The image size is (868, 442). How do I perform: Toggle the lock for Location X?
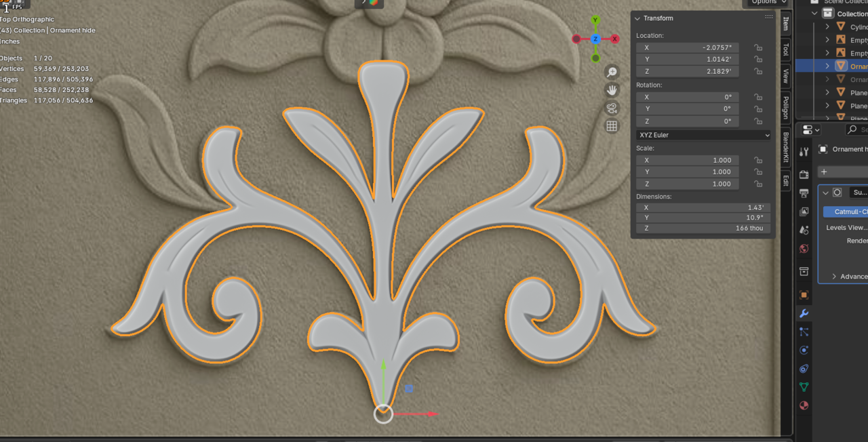758,47
